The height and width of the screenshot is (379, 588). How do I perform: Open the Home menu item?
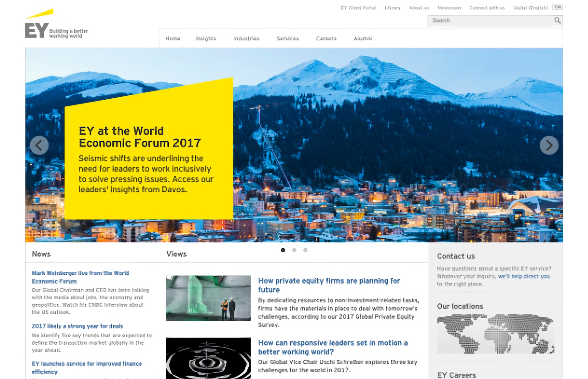[173, 38]
